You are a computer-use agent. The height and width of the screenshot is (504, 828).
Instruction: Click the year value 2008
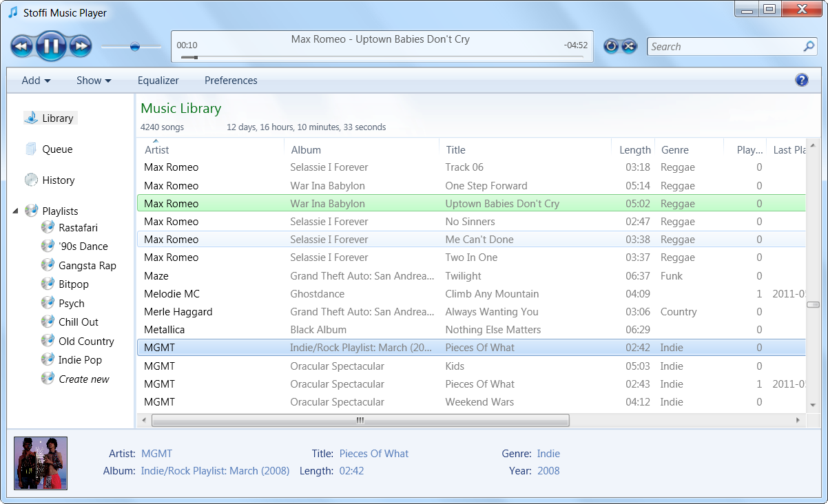(x=548, y=471)
